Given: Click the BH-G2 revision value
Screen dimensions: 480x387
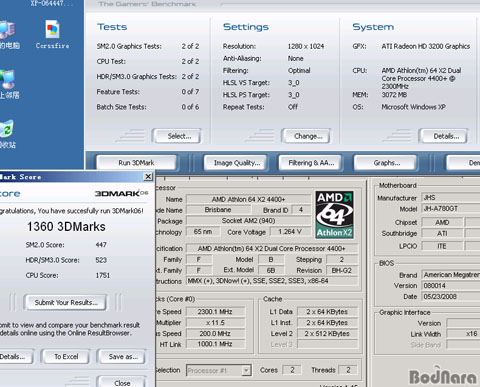Looking at the screenshot, I should coord(342,270).
